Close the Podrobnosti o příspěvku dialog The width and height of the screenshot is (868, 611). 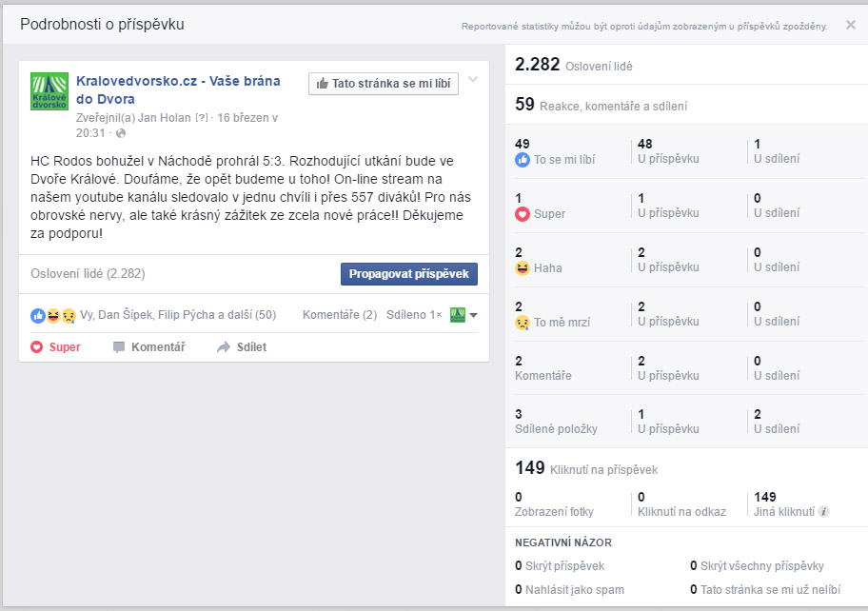[850, 25]
